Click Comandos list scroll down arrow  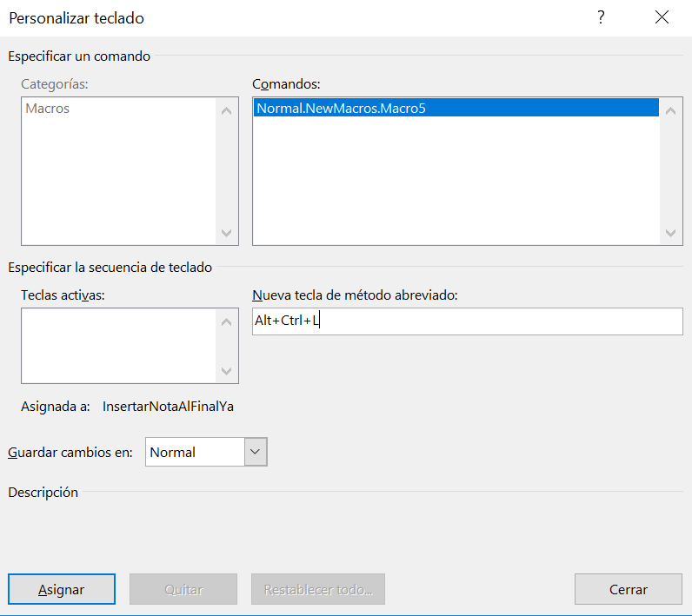click(x=670, y=233)
